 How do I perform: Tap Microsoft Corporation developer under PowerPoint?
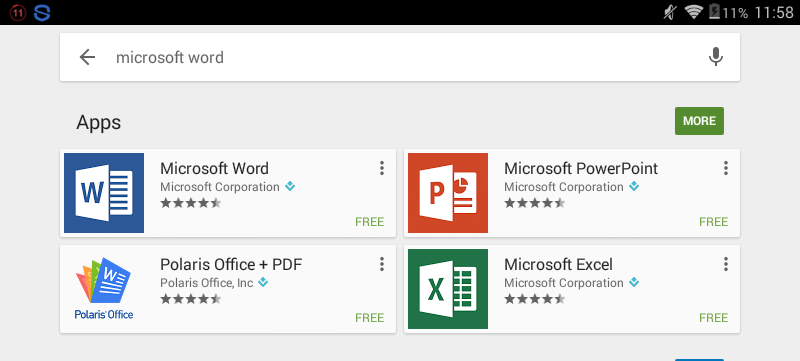pos(564,187)
